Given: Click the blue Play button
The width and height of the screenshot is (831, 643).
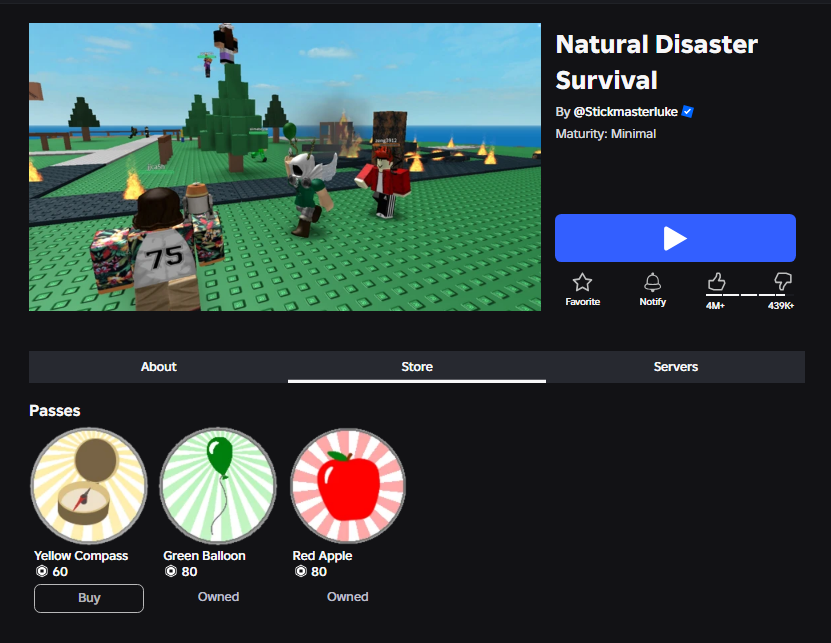Looking at the screenshot, I should coord(675,238).
